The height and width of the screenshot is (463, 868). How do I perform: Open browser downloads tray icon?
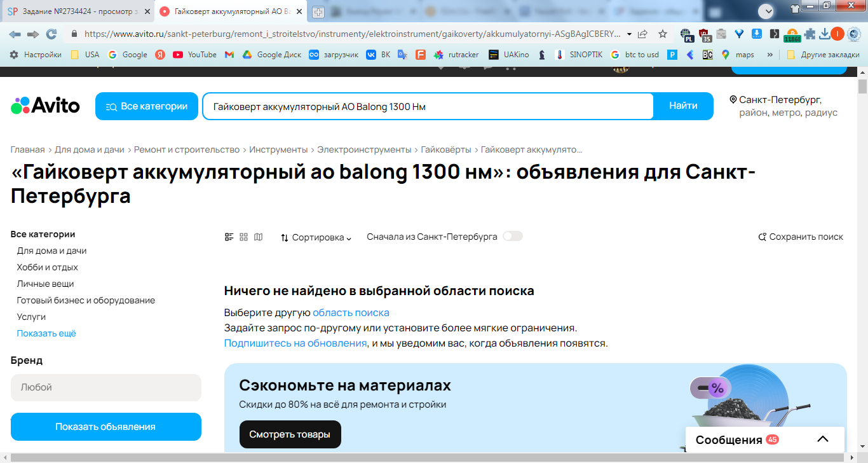click(x=824, y=34)
